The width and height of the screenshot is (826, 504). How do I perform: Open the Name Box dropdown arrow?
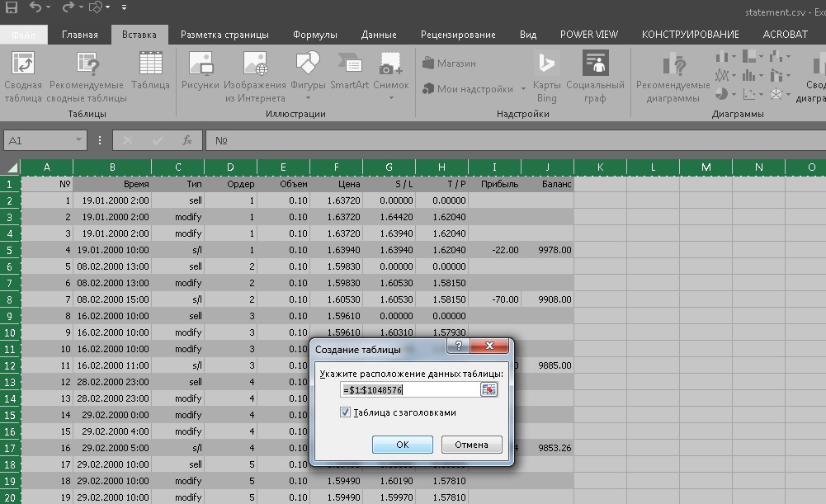78,140
